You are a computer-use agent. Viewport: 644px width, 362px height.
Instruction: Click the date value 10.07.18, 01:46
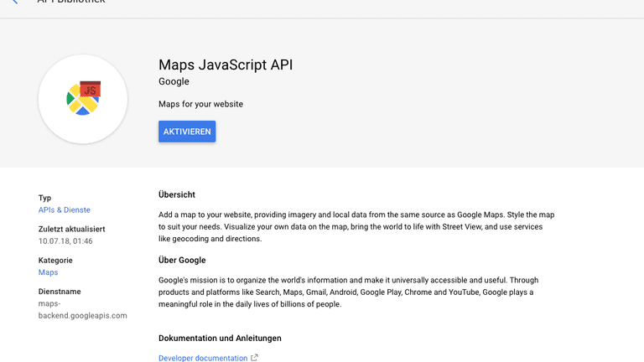pos(65,241)
